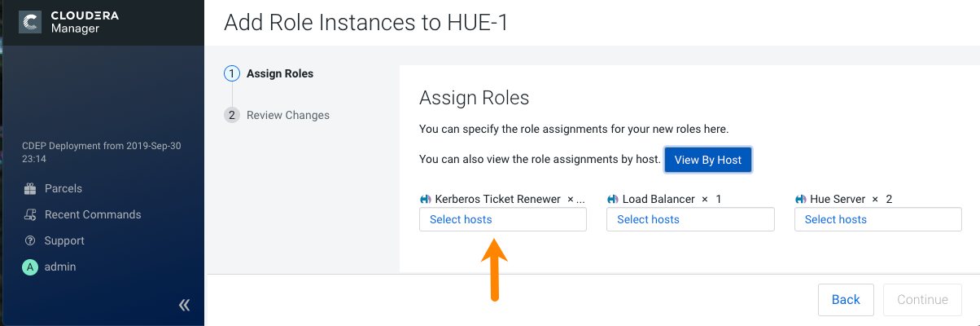Click the Support question mark icon
The height and width of the screenshot is (326, 980).
point(31,240)
